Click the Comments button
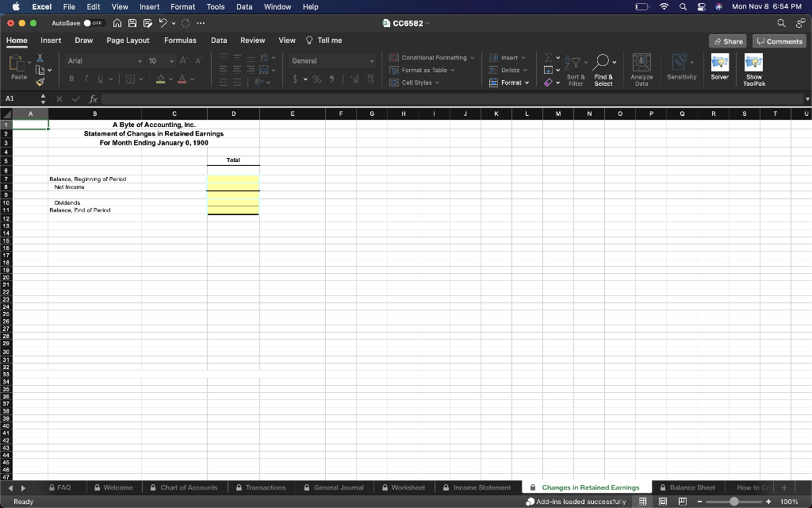 [779, 40]
